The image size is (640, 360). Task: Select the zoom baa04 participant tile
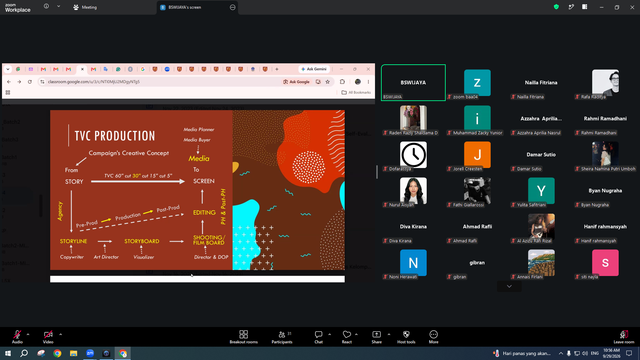[477, 82]
